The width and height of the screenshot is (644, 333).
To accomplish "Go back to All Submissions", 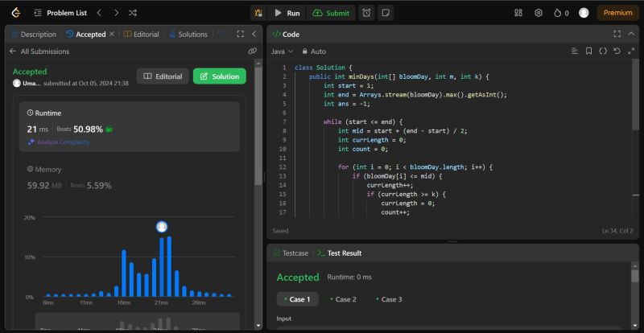I will pos(39,51).
